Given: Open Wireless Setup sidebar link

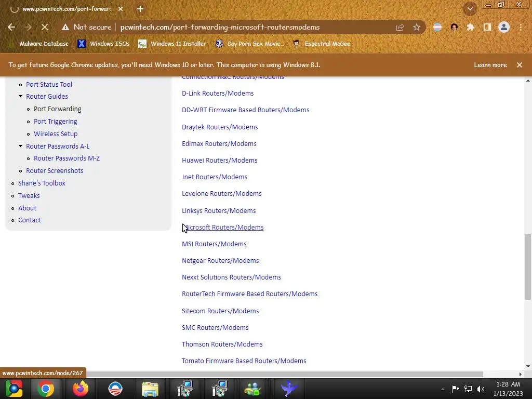Looking at the screenshot, I should pos(56,134).
